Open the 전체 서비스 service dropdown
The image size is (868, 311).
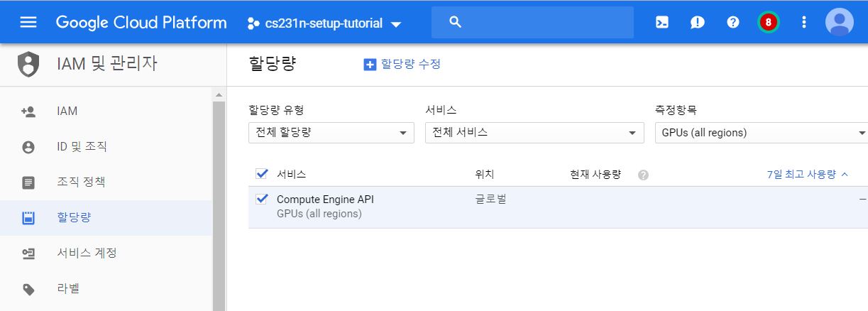534,133
